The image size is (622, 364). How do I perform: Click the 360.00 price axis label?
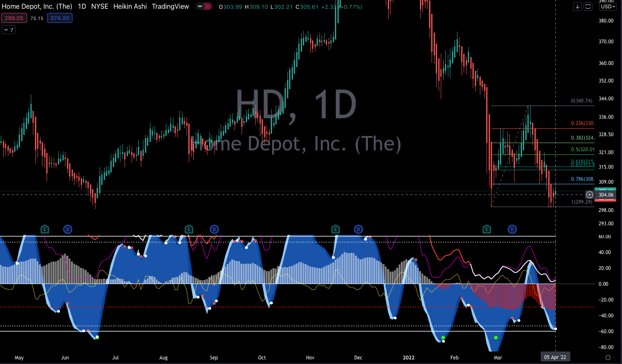(606, 63)
